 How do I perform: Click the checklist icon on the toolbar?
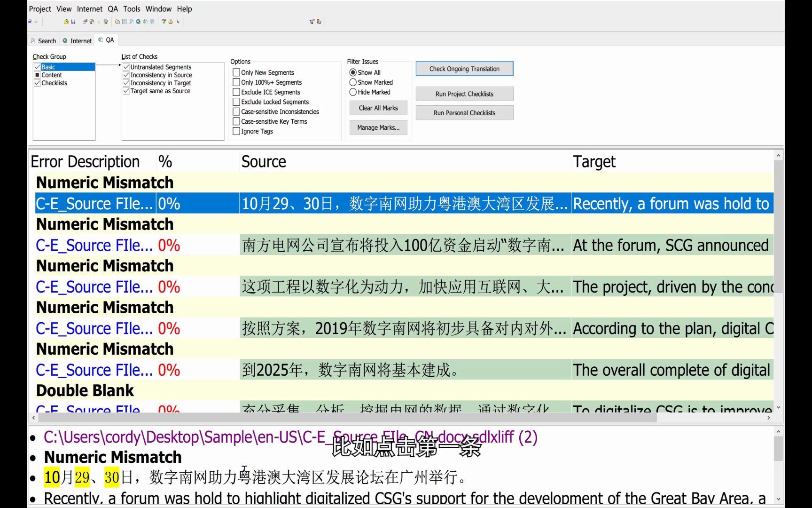(152, 22)
